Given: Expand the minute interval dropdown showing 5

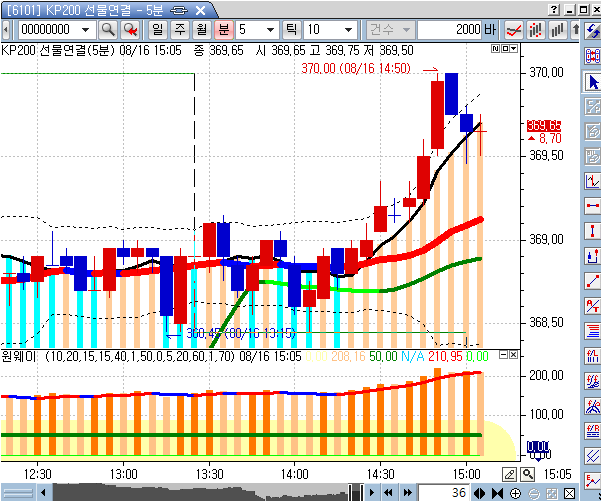Looking at the screenshot, I should point(271,30).
